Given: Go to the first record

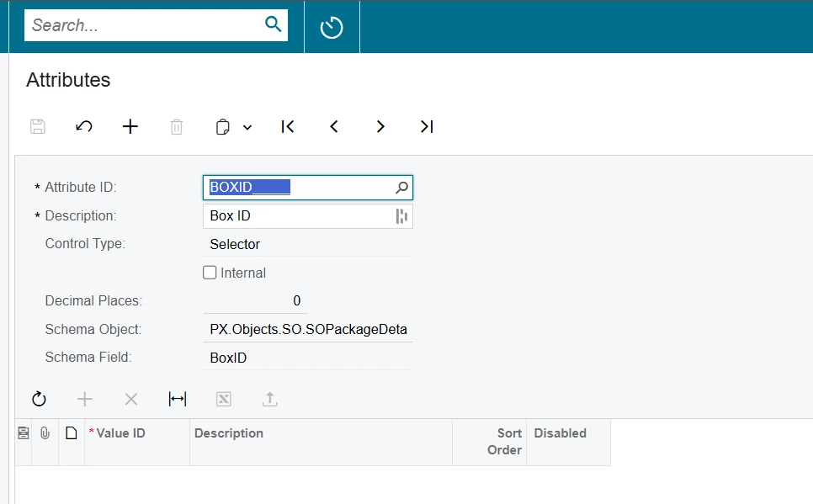Looking at the screenshot, I should point(288,126).
